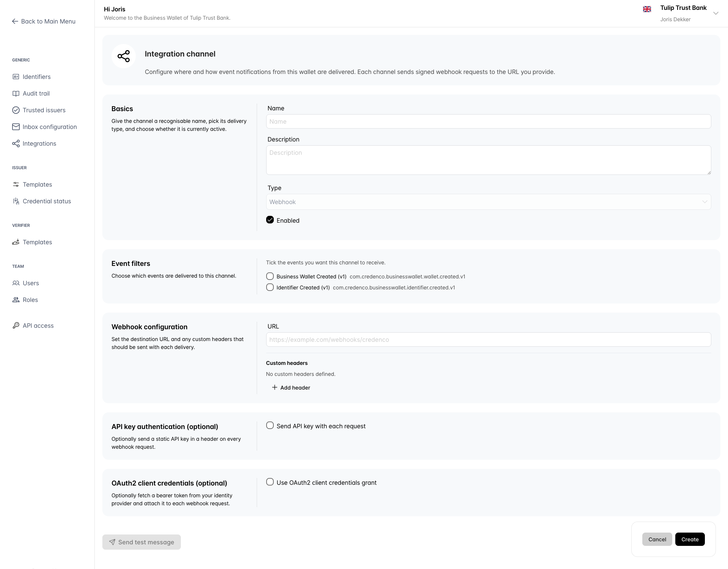Expand the Tulip Trust Bank account chevron

tap(716, 13)
